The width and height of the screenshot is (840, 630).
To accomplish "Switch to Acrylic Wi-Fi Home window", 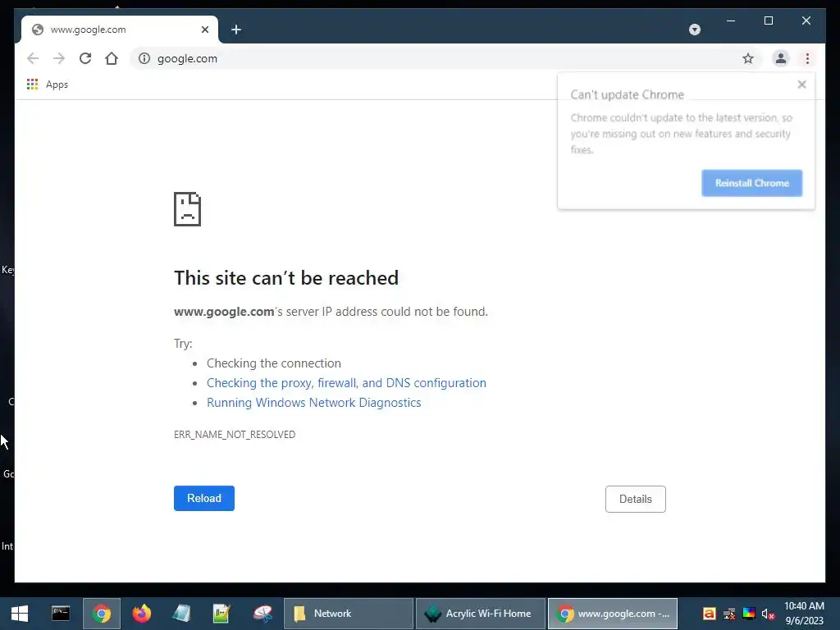I will click(x=481, y=614).
